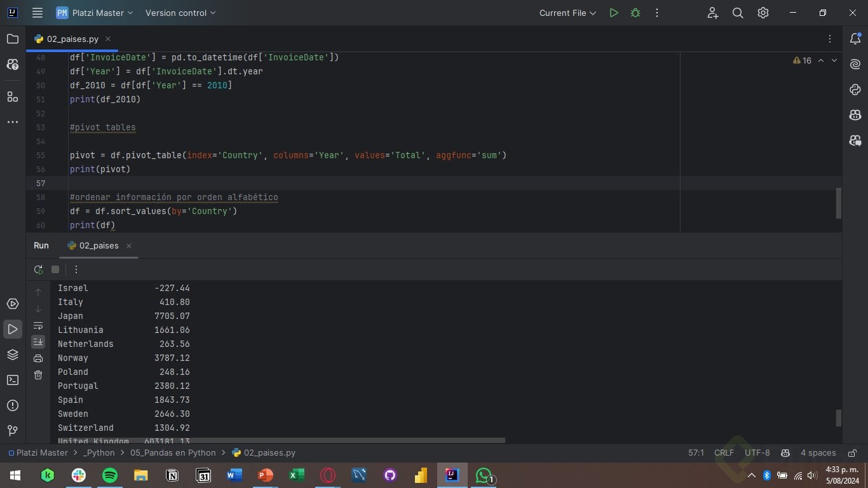Open the Terminal tool window
Screen dimensions: 868x488
click(13, 380)
